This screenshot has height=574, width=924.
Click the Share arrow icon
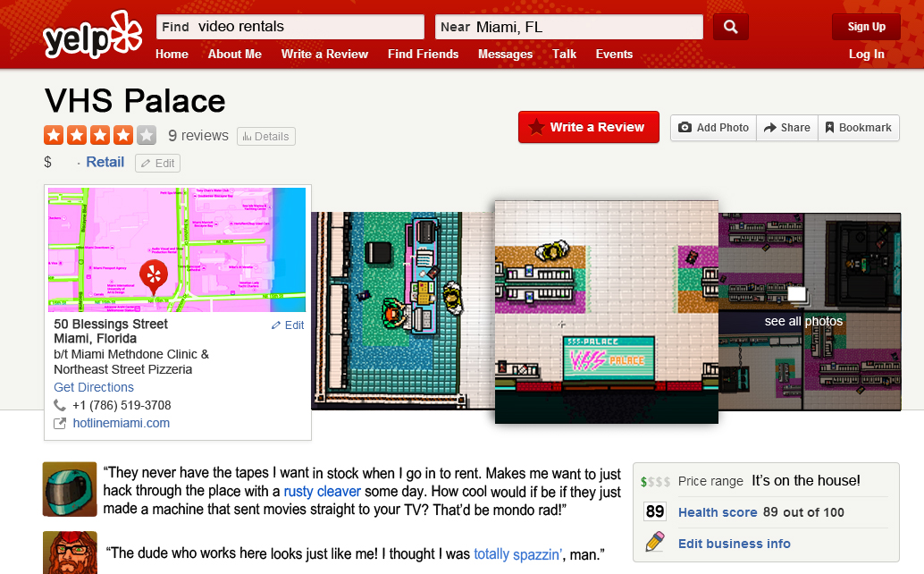pyautogui.click(x=769, y=127)
